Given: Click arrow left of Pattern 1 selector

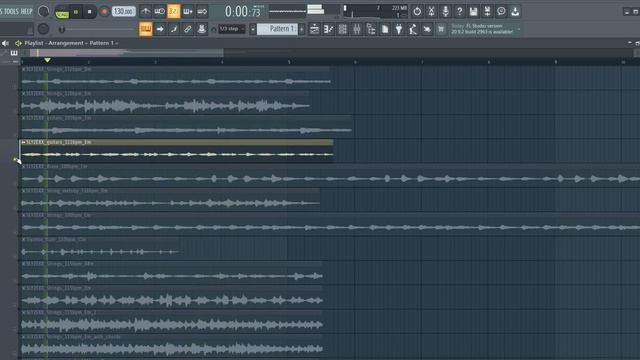Looking at the screenshot, I should pyautogui.click(x=253, y=29).
